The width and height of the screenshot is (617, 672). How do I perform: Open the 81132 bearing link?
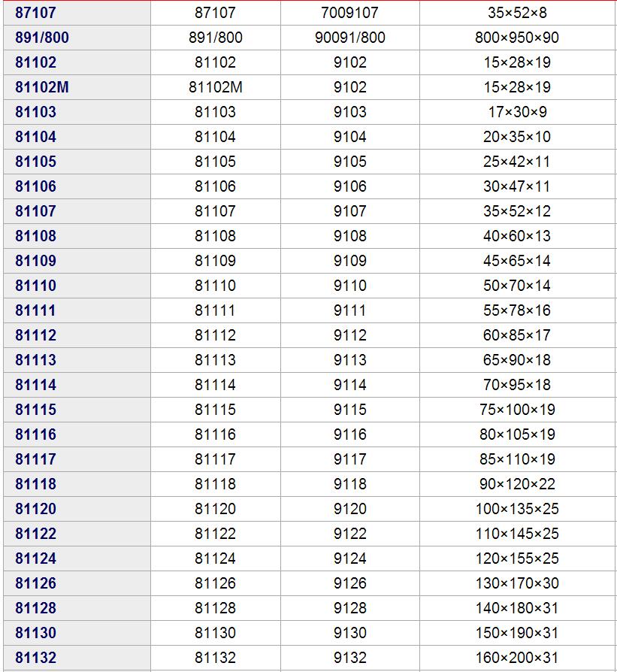pyautogui.click(x=35, y=658)
